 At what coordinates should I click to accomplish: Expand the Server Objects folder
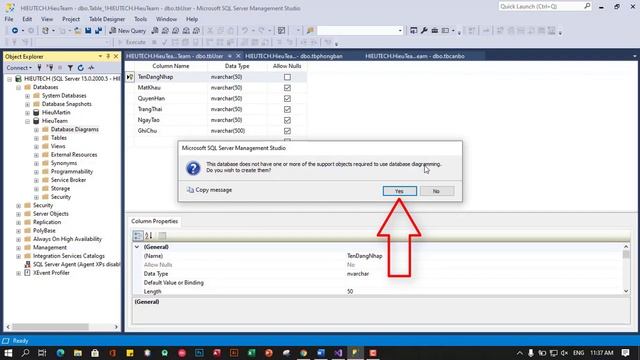tap(18, 214)
